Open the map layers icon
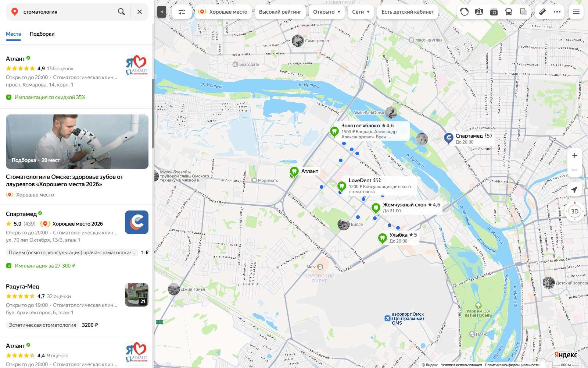 coord(523,12)
